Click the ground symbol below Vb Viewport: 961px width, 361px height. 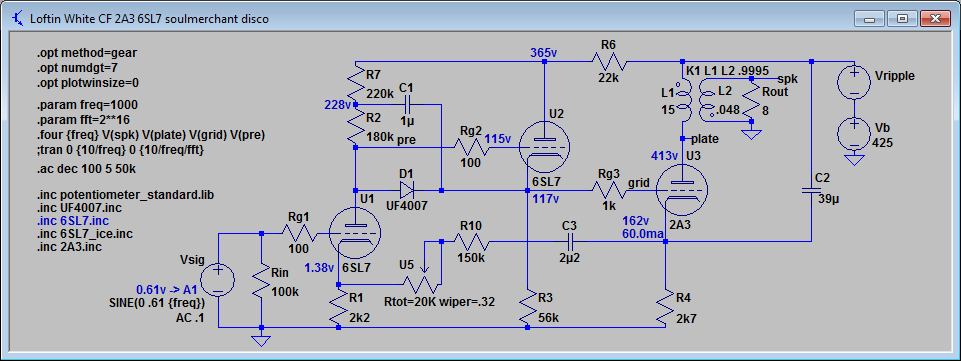click(853, 161)
